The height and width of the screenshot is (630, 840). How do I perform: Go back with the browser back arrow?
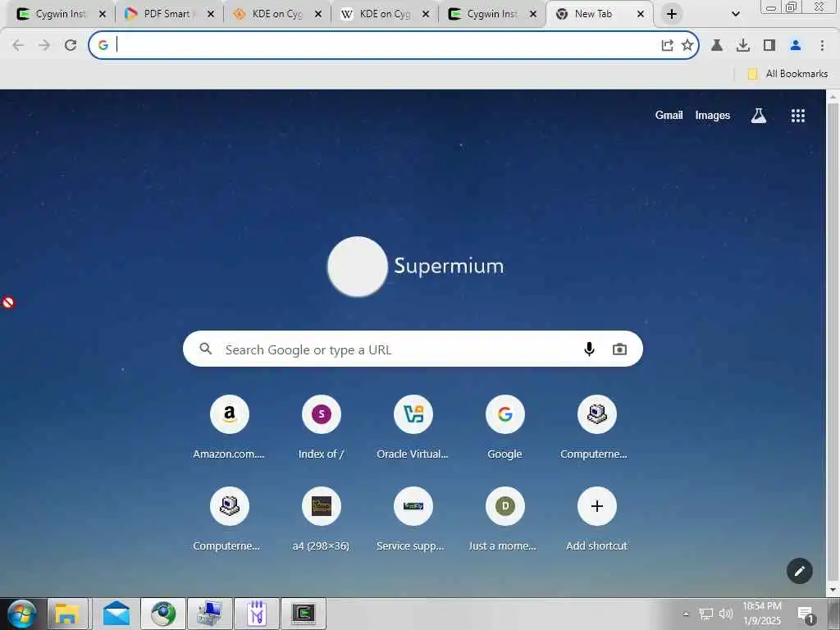pyautogui.click(x=18, y=46)
